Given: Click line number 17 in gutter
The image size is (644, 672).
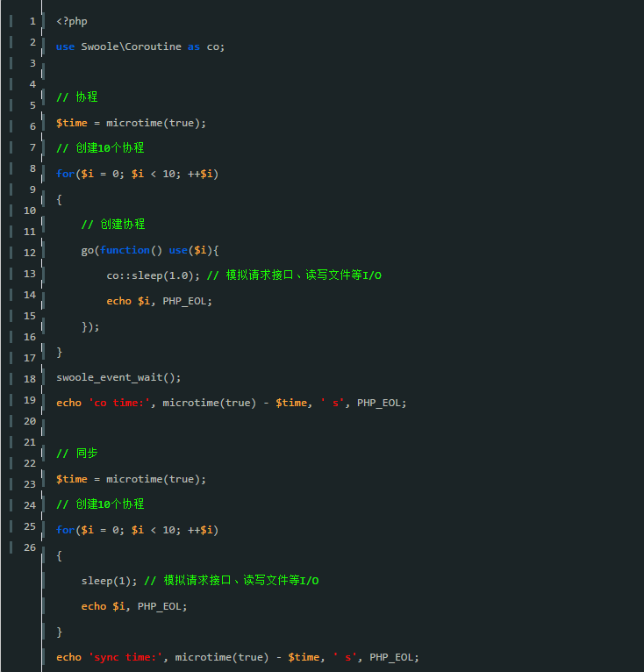Looking at the screenshot, I should 30,358.
